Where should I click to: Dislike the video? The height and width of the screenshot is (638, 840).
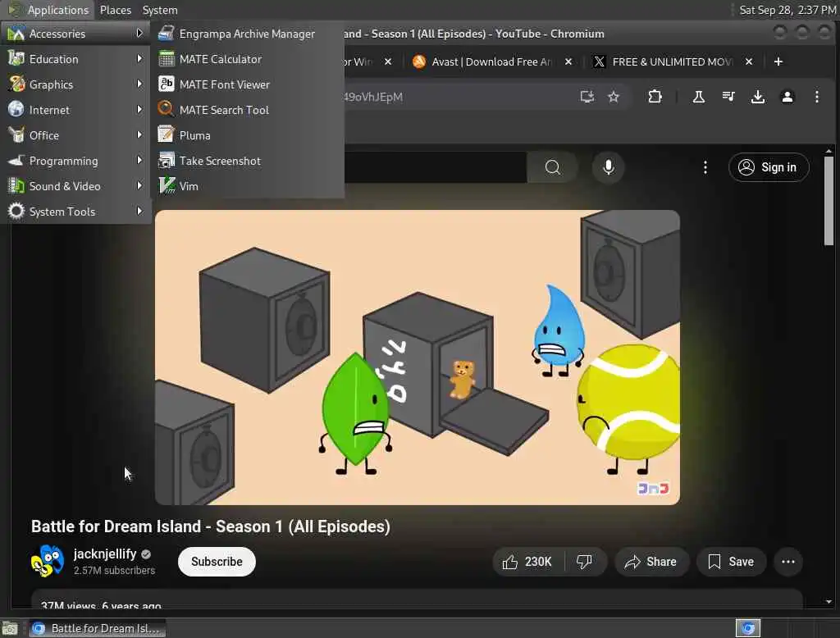pyautogui.click(x=584, y=562)
